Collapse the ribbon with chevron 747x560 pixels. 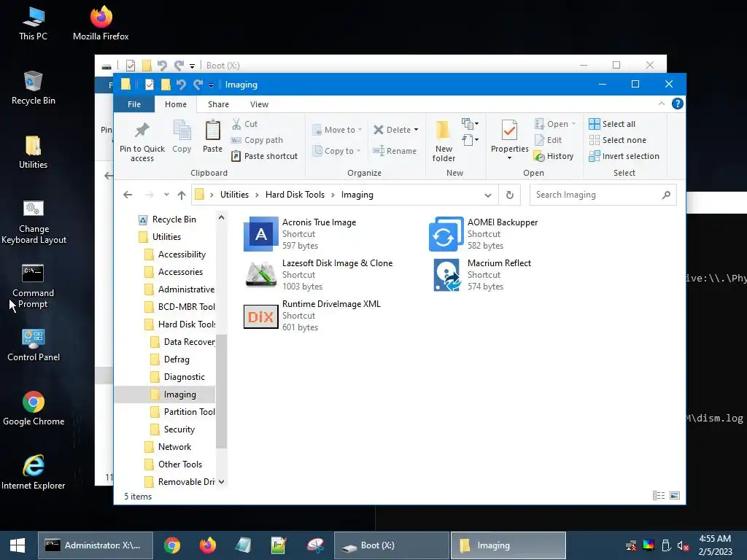pyautogui.click(x=661, y=104)
